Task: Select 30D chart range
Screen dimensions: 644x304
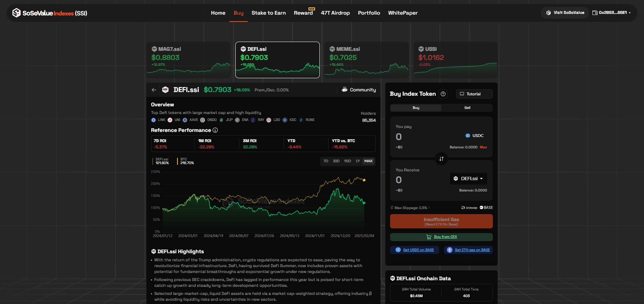Action: (336, 161)
